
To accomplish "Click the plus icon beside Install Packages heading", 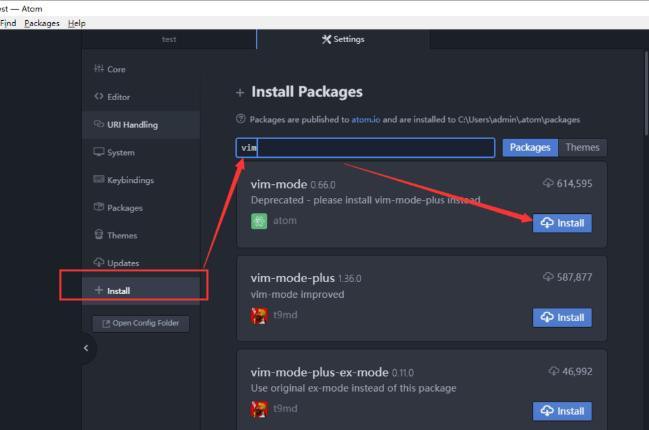I will 240,93.
